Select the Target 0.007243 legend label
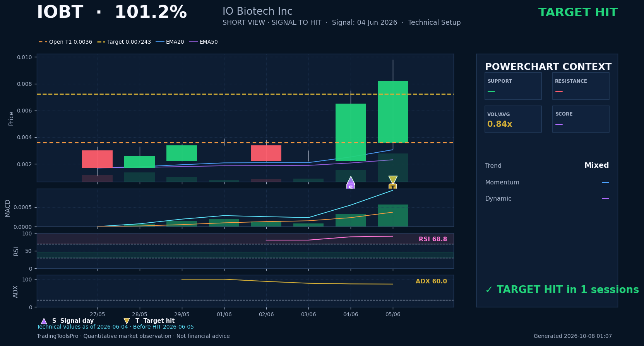Viewport: 644px width, 346px height. pos(129,42)
